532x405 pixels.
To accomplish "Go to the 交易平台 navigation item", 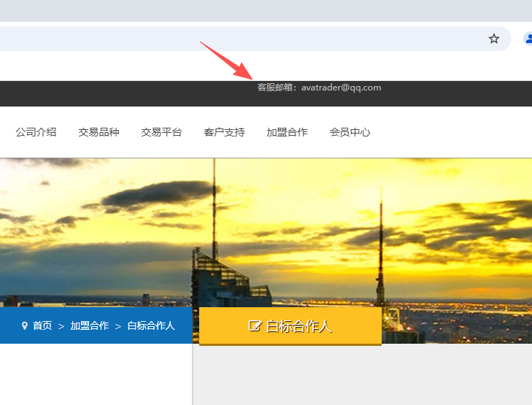I will tap(161, 132).
